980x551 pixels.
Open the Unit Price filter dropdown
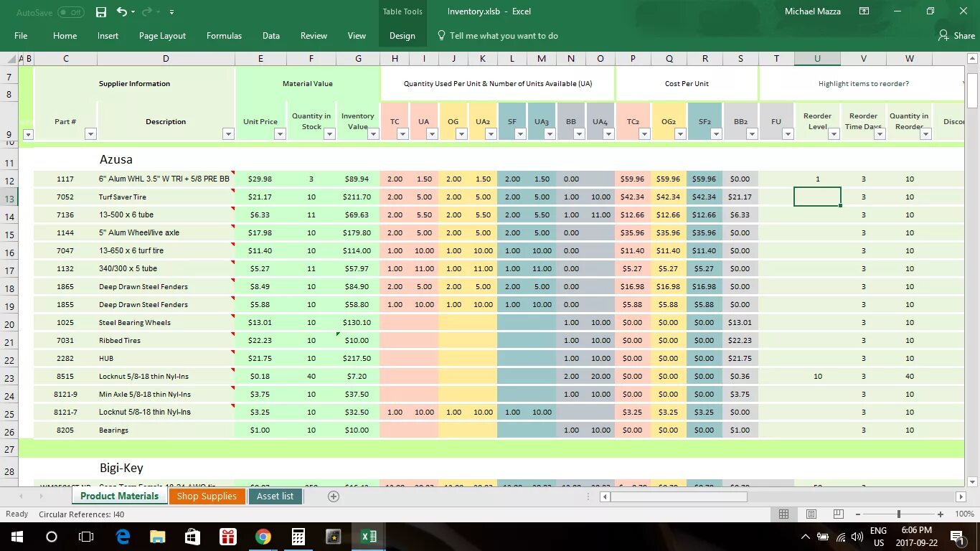pos(280,133)
